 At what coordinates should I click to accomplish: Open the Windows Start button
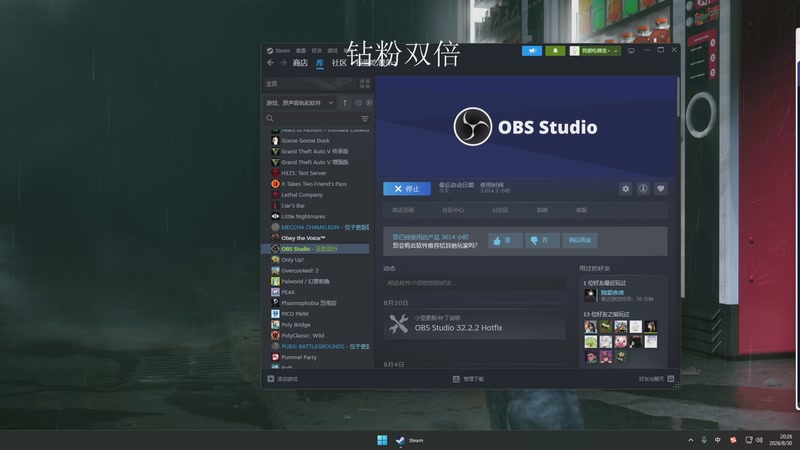click(382, 440)
